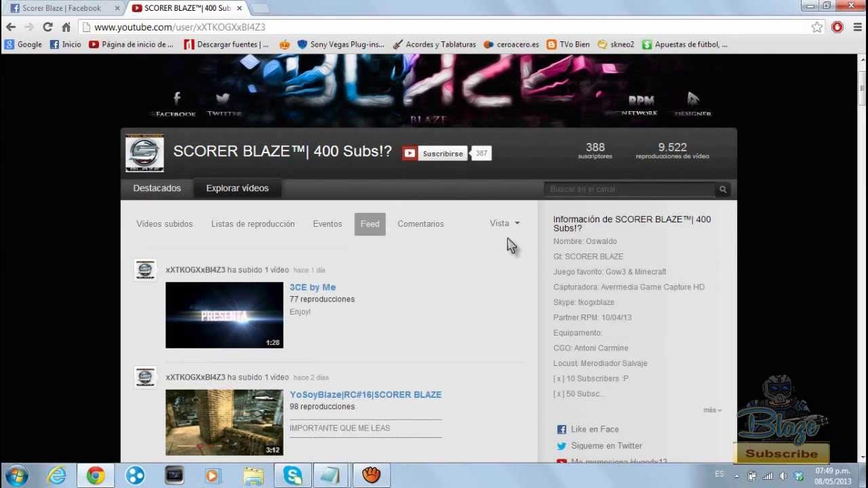This screenshot has height=488, width=868.
Task: Click the ES language indicator in taskbar
Action: point(719,474)
